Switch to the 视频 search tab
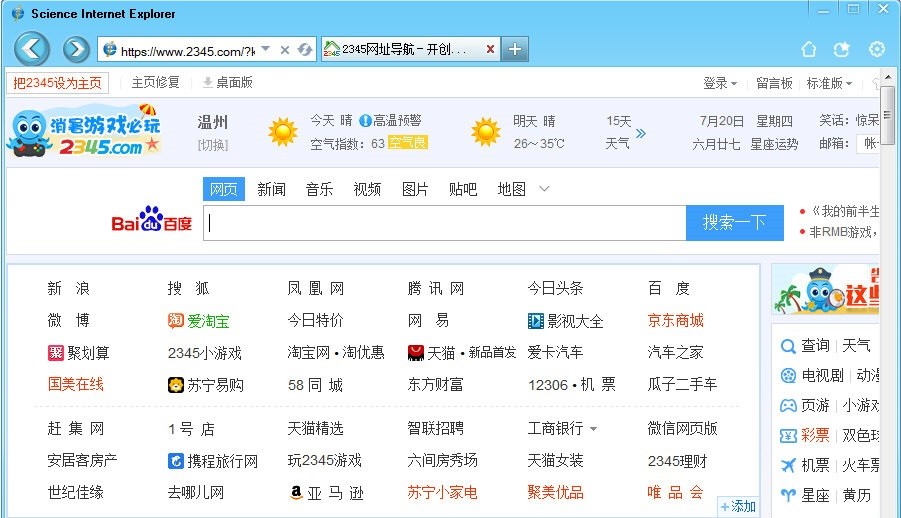This screenshot has width=901, height=518. [367, 189]
